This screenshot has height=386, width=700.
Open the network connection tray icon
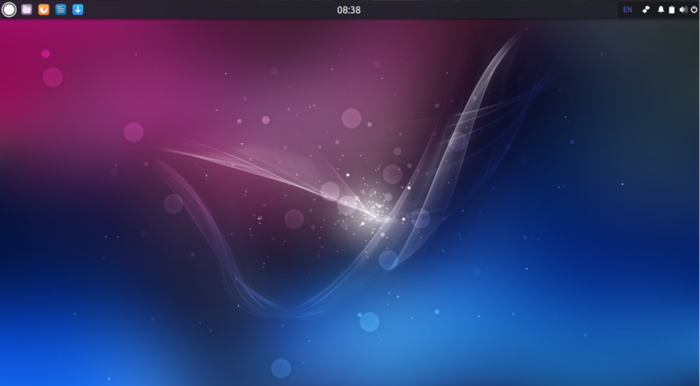point(646,10)
